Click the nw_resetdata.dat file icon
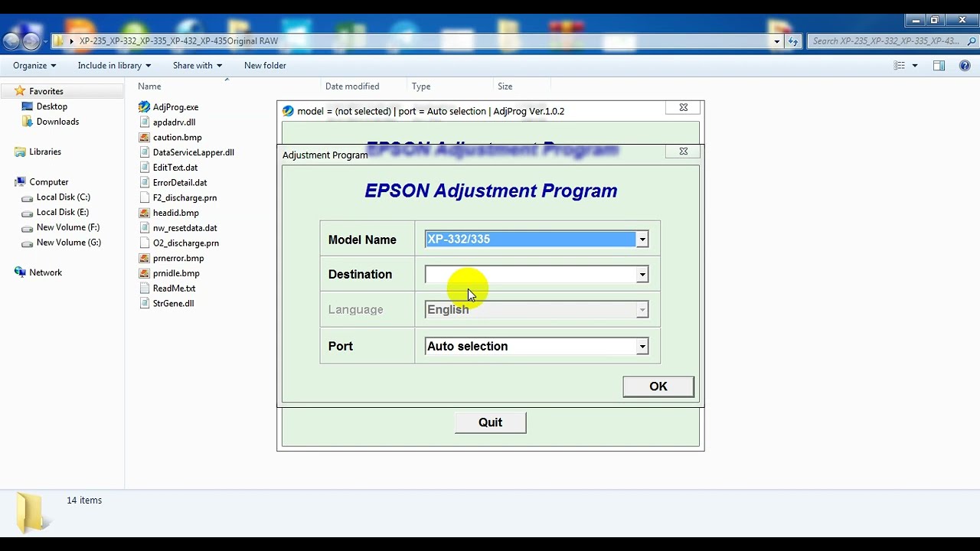This screenshot has height=551, width=980. pos(144,228)
